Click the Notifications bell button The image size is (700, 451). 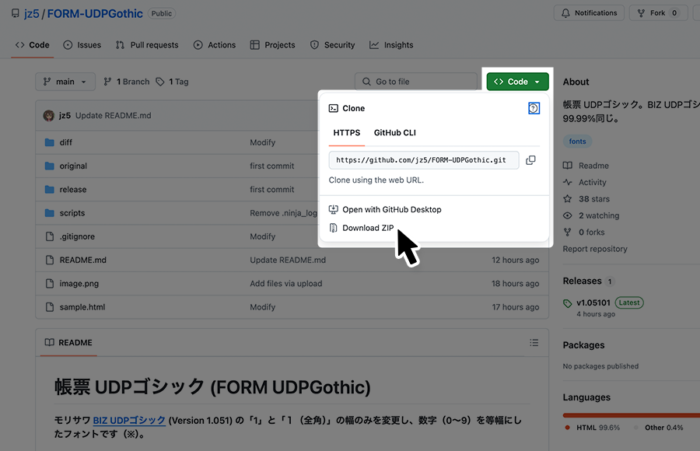pos(589,13)
